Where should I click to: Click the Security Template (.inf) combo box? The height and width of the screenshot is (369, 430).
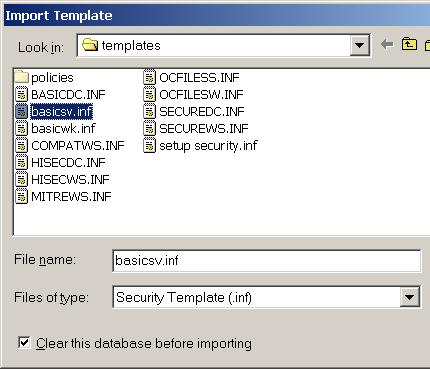click(x=266, y=297)
